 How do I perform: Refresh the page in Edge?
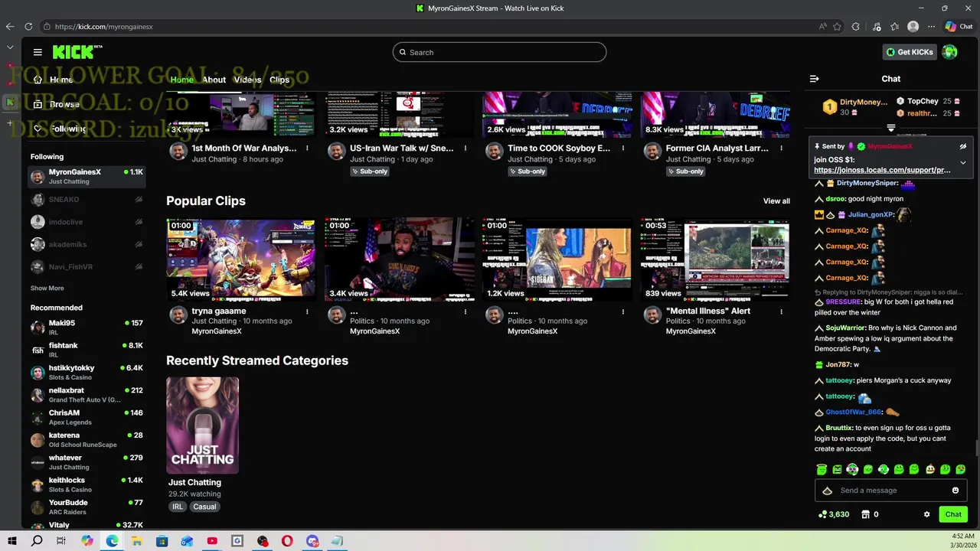(x=28, y=26)
